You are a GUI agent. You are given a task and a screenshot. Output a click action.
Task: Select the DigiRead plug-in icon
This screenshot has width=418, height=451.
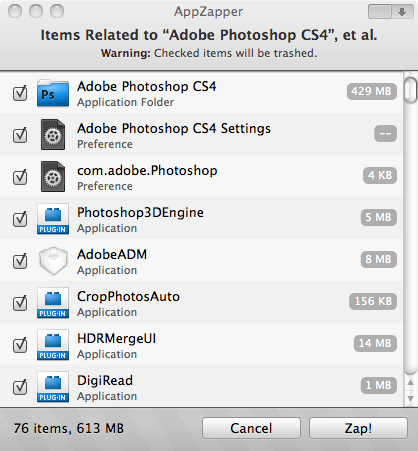point(53,387)
